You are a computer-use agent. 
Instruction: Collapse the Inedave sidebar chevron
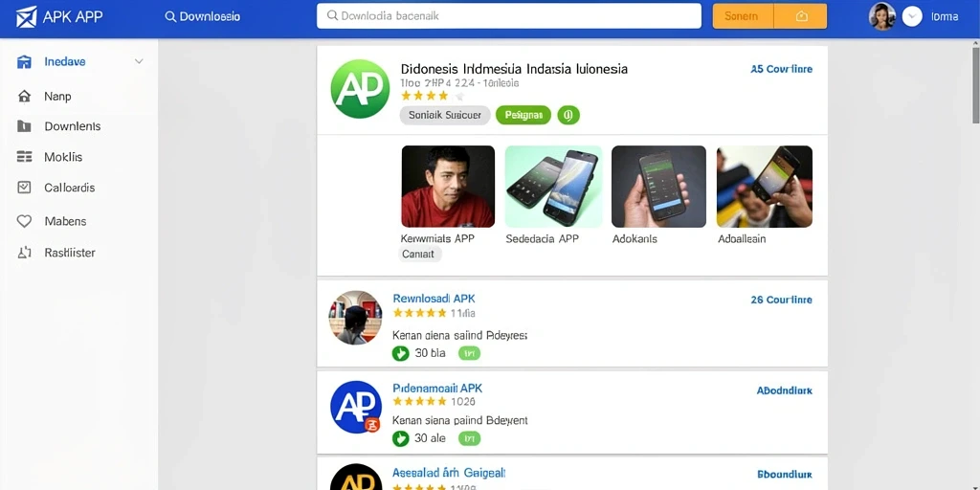tap(139, 61)
